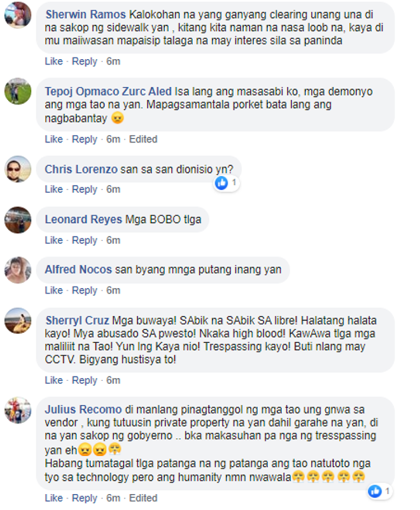Open Leonard Reyes avatar thumbnail
Viewport: 420px width, 510px height.
tap(18, 220)
